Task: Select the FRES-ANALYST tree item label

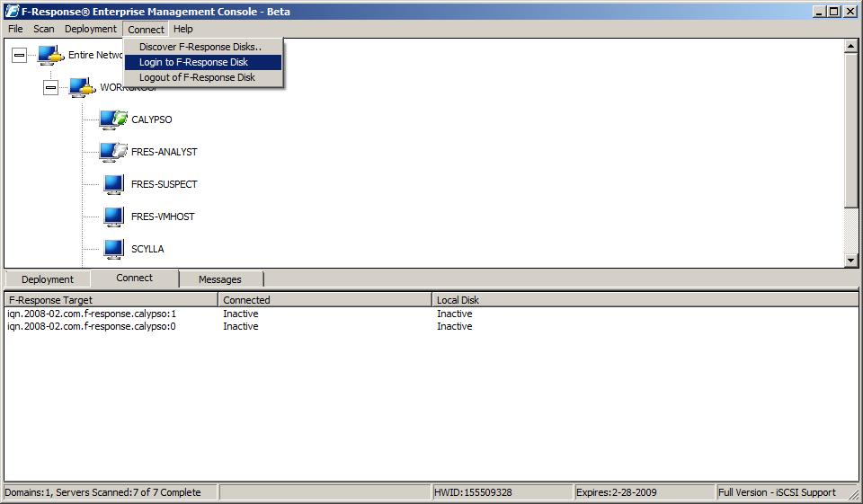Action: coord(164,152)
